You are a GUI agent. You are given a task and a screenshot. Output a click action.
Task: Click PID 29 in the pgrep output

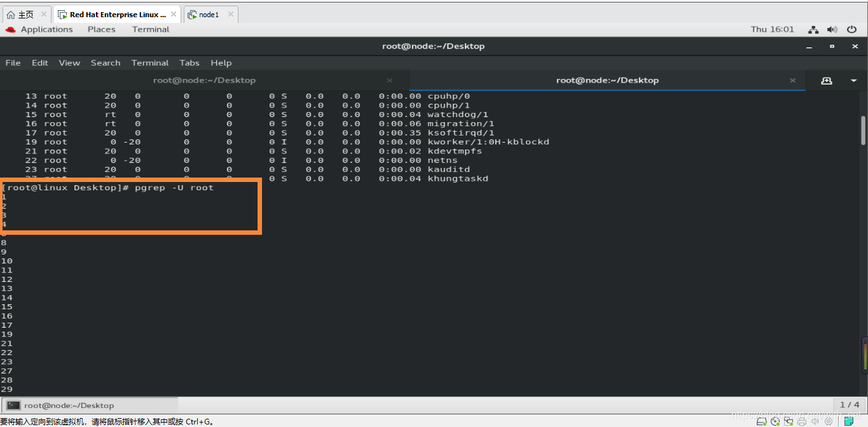(x=7, y=389)
